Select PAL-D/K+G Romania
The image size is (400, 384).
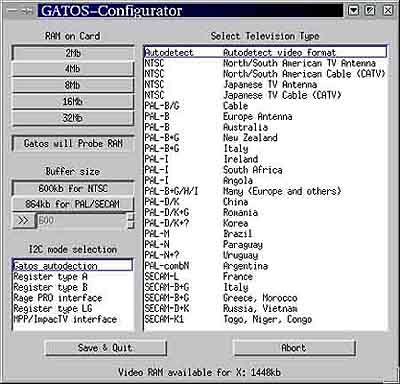266,212
